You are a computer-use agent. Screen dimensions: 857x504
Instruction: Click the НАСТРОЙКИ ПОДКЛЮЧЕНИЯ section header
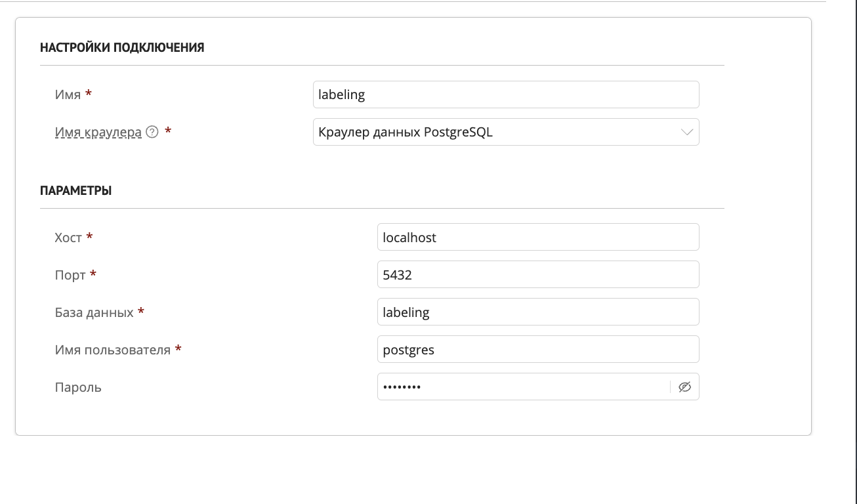click(122, 47)
